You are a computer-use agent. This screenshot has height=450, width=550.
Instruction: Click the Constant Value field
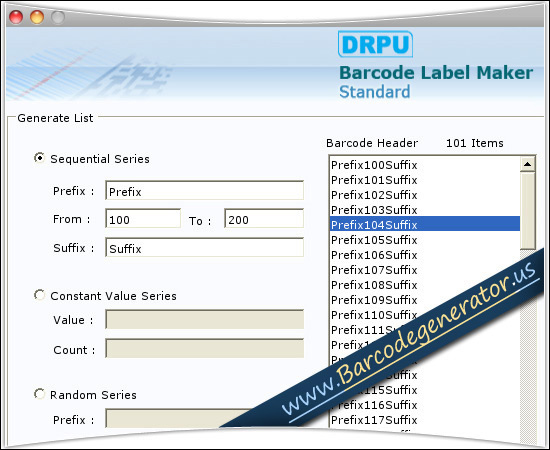tap(204, 319)
